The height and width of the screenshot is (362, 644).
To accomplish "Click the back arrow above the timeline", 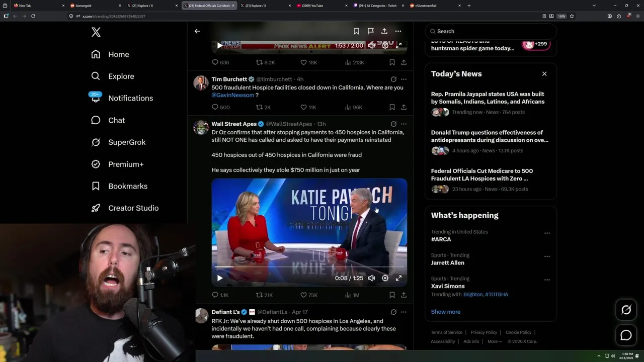I will pyautogui.click(x=197, y=31).
